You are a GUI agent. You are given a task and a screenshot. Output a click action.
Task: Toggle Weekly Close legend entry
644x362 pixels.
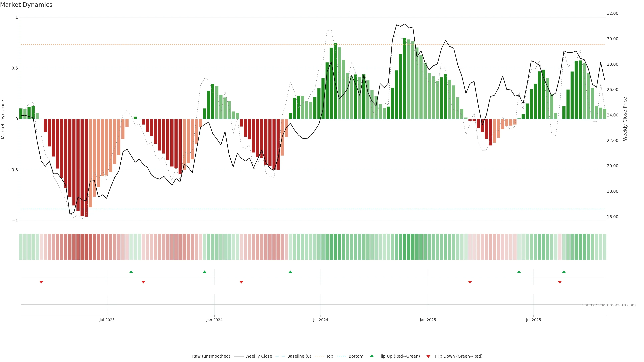coord(258,356)
